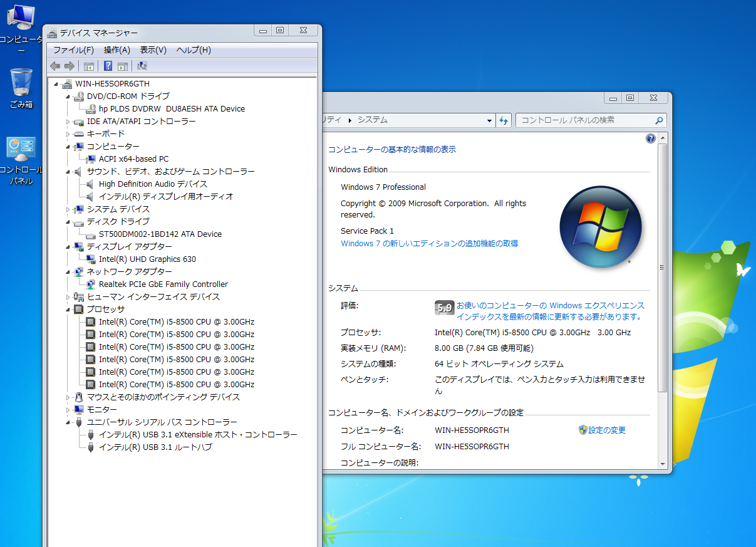Click the キーボード category icon
Image resolution: width=756 pixels, height=547 pixels.
pyautogui.click(x=78, y=134)
